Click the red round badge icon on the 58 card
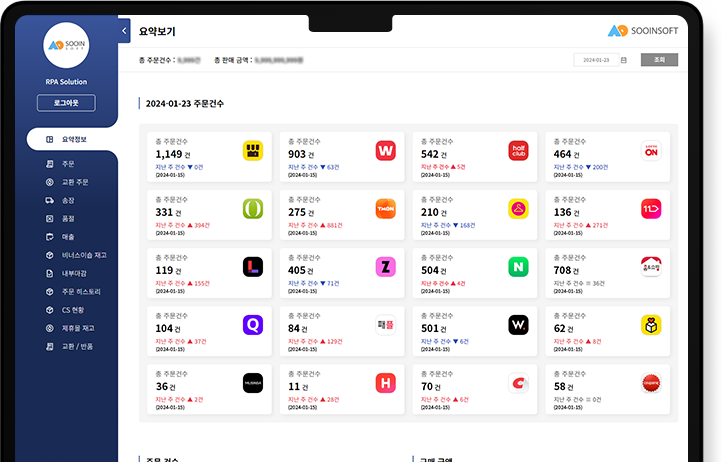 (x=651, y=383)
